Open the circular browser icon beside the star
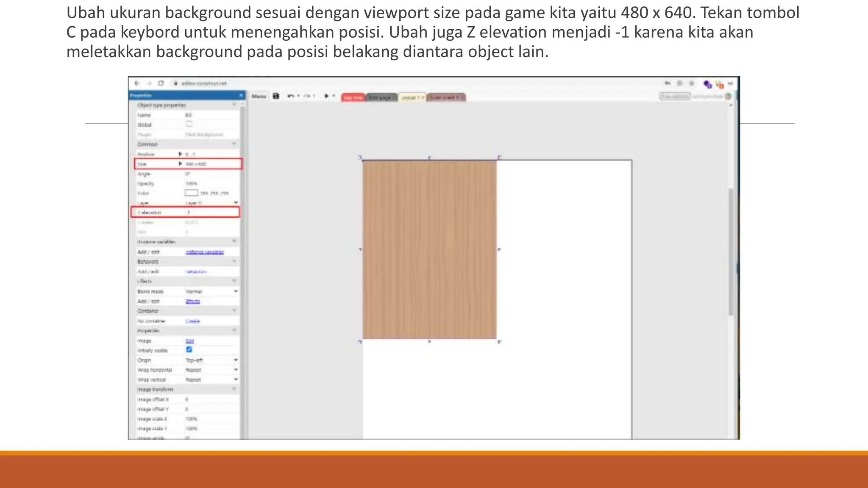The height and width of the screenshot is (488, 868). point(679,83)
